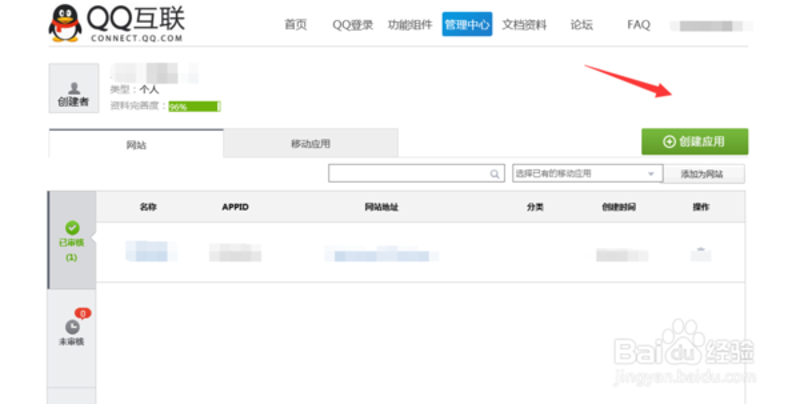Open the QQ登录 nav item
The image size is (800, 404).
353,24
